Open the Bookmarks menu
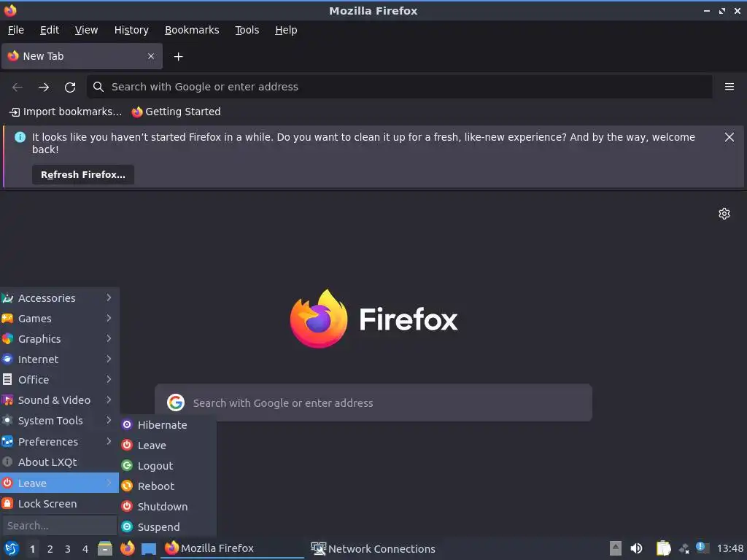Image resolution: width=747 pixels, height=560 pixels. pyautogui.click(x=192, y=30)
